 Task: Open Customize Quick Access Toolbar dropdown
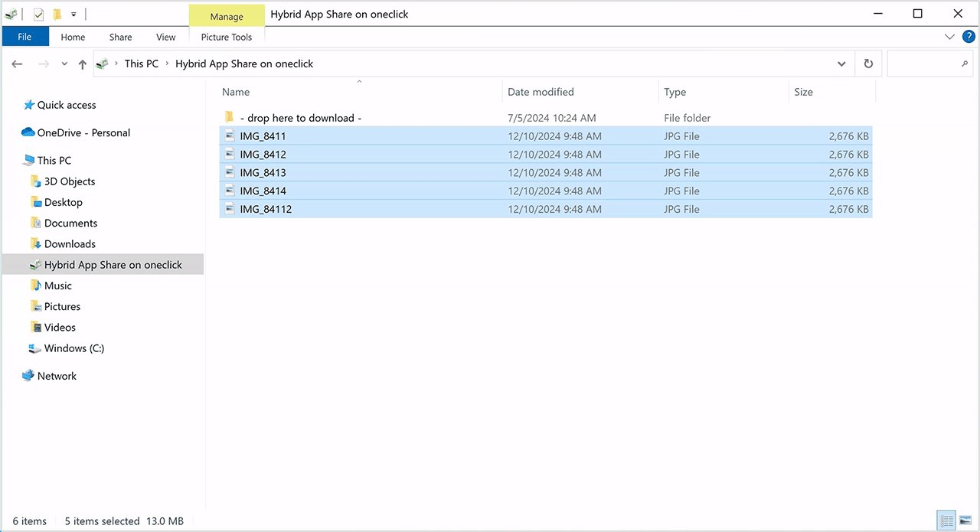coord(73,14)
